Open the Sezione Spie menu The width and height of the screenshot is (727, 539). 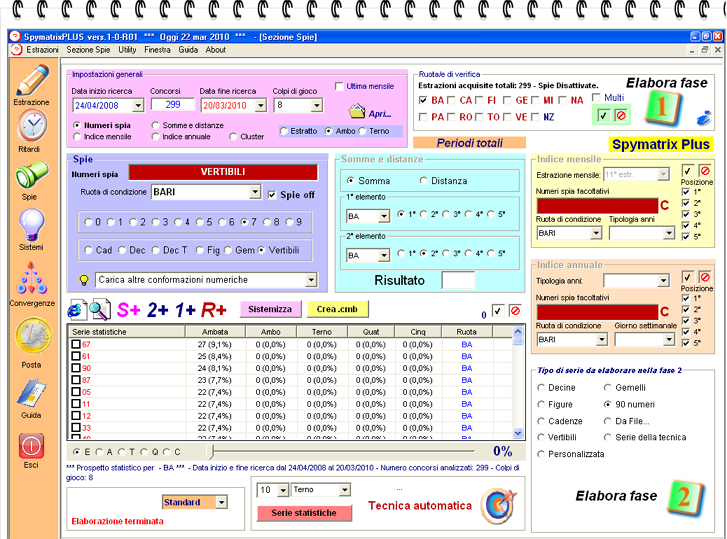pyautogui.click(x=88, y=50)
